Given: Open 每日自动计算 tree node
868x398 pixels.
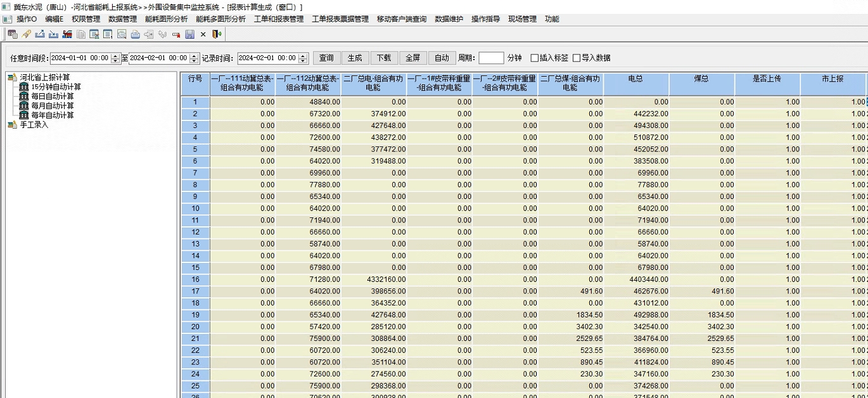Looking at the screenshot, I should pos(52,96).
